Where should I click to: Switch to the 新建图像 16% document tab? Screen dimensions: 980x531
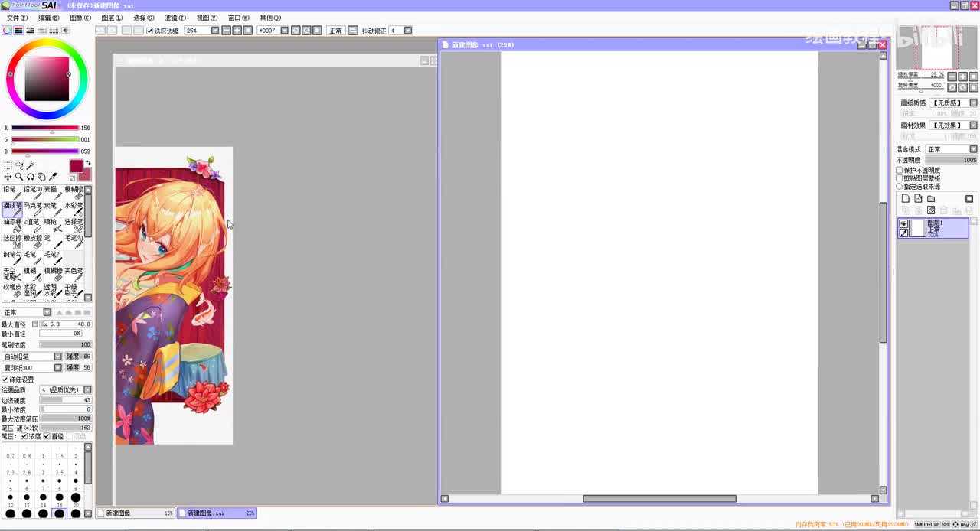(136, 513)
